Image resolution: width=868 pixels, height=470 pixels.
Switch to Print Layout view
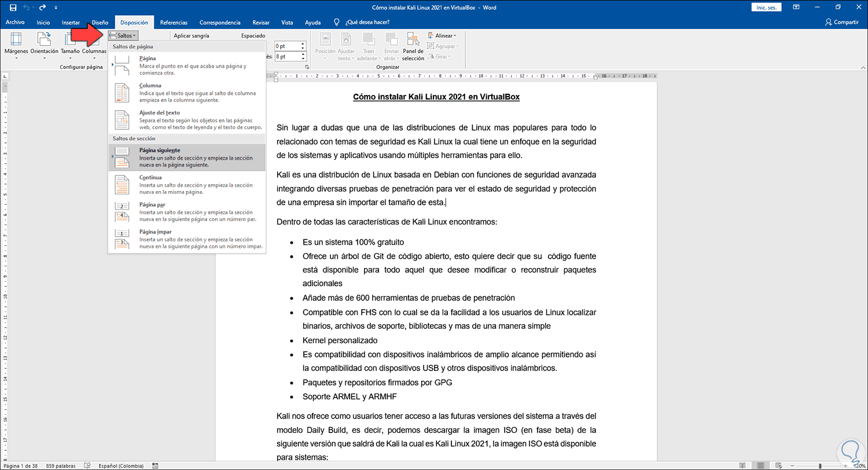tap(760, 465)
